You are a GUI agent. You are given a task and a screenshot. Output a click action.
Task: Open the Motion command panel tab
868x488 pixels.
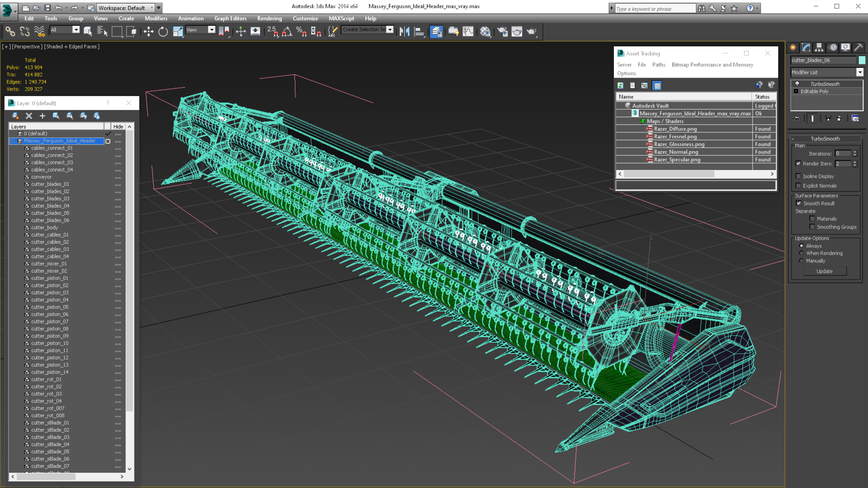coord(833,48)
